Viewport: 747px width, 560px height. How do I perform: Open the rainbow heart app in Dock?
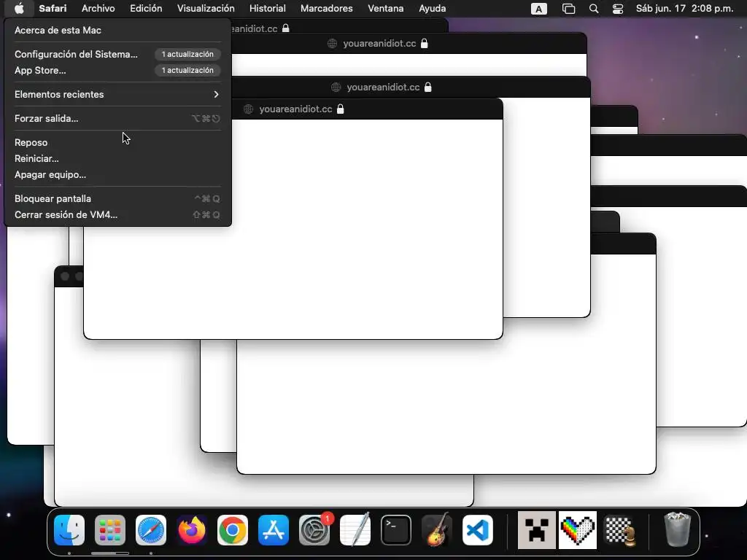tap(578, 530)
